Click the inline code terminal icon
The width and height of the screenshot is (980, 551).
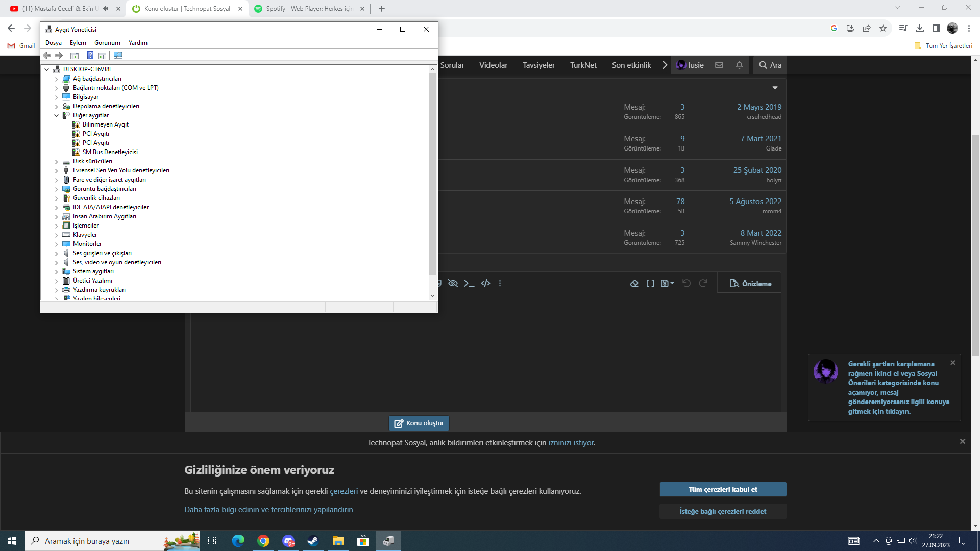(469, 283)
